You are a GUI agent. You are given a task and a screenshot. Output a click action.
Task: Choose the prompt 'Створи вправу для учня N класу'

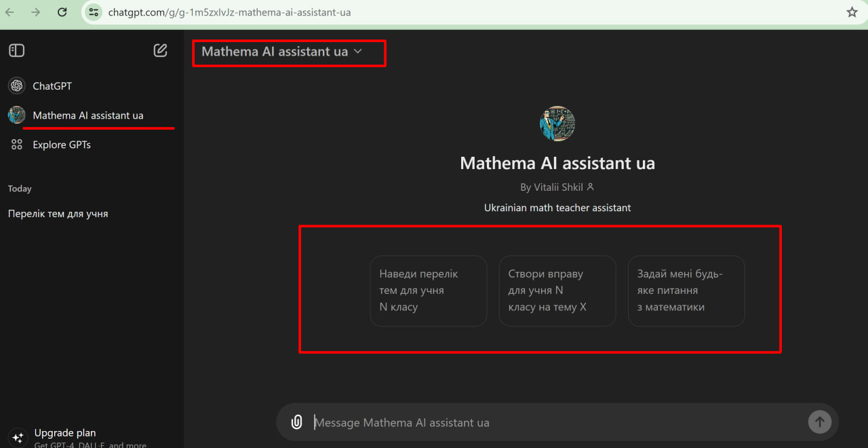point(557,291)
